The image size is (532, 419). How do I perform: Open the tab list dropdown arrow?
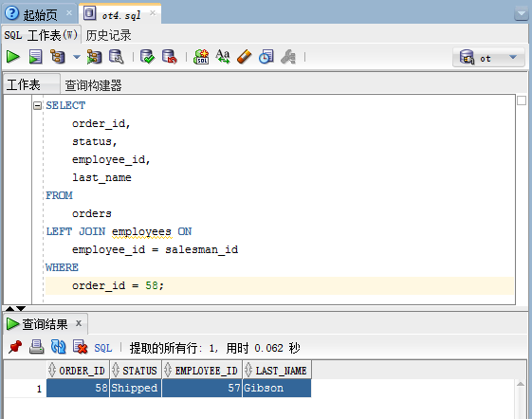[x=521, y=14]
